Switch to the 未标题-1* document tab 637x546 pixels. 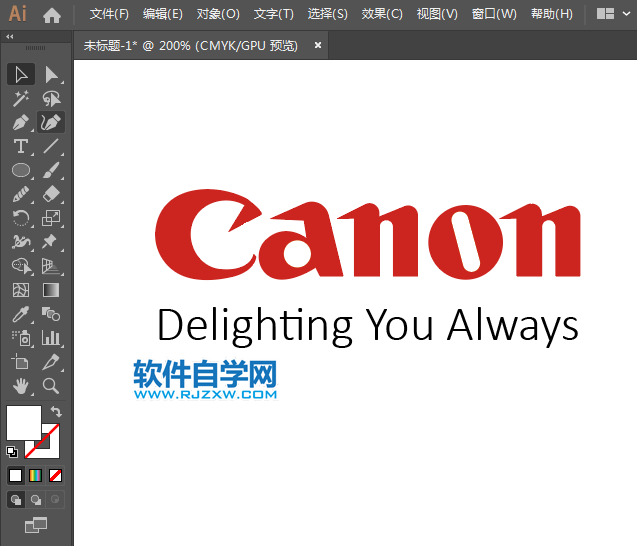pyautogui.click(x=191, y=46)
